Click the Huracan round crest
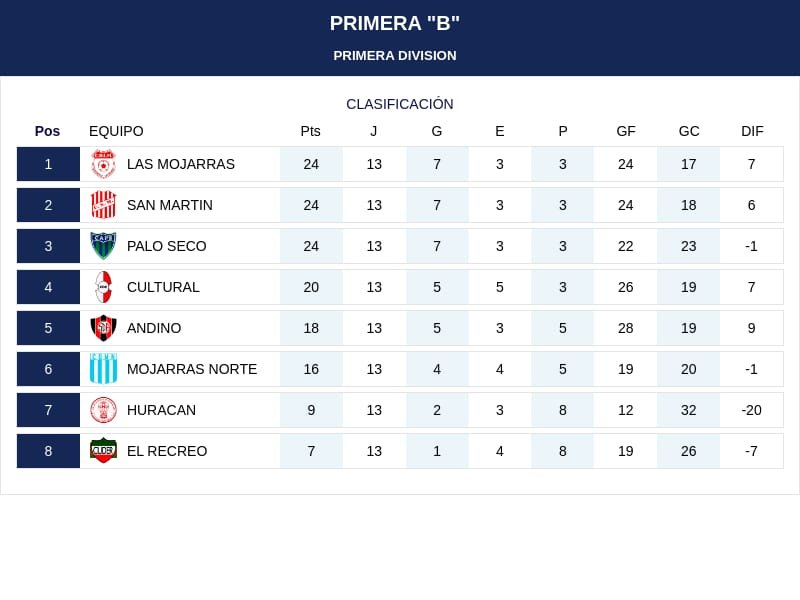 coord(104,410)
